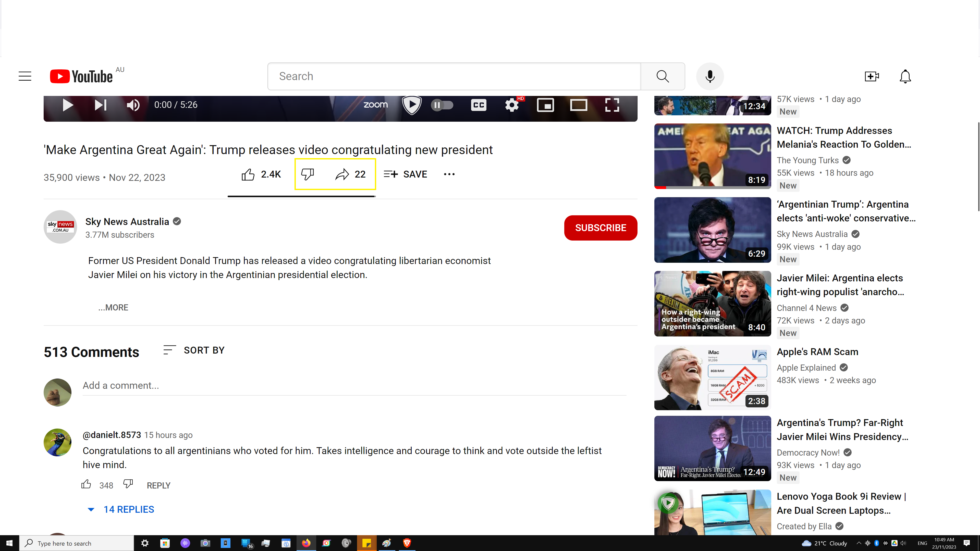
Task: Turn on closed captions
Action: pyautogui.click(x=478, y=105)
